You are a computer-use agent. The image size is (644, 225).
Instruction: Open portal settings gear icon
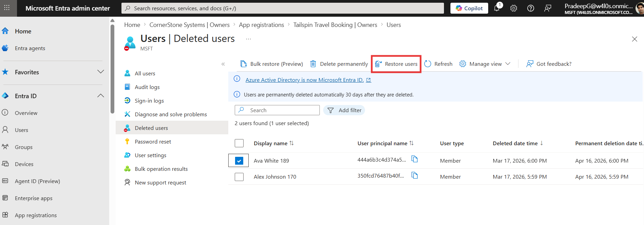[514, 9]
